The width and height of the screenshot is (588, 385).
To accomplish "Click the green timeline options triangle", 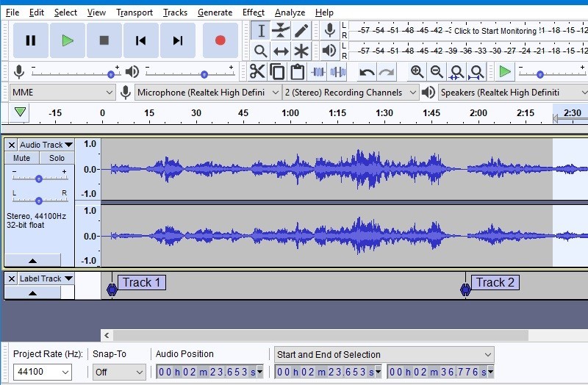I will [20, 112].
